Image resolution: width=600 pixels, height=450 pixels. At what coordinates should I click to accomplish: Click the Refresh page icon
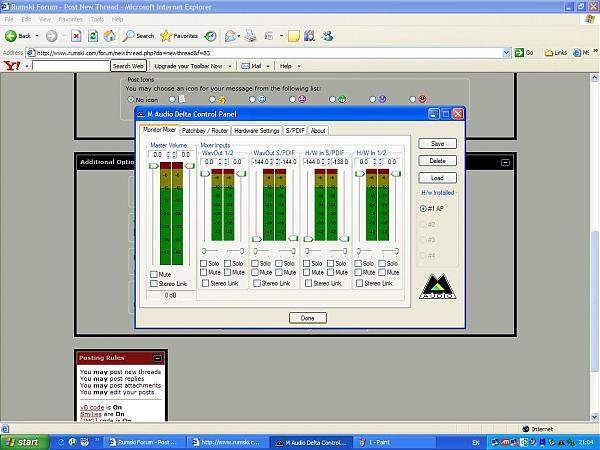pyautogui.click(x=93, y=36)
